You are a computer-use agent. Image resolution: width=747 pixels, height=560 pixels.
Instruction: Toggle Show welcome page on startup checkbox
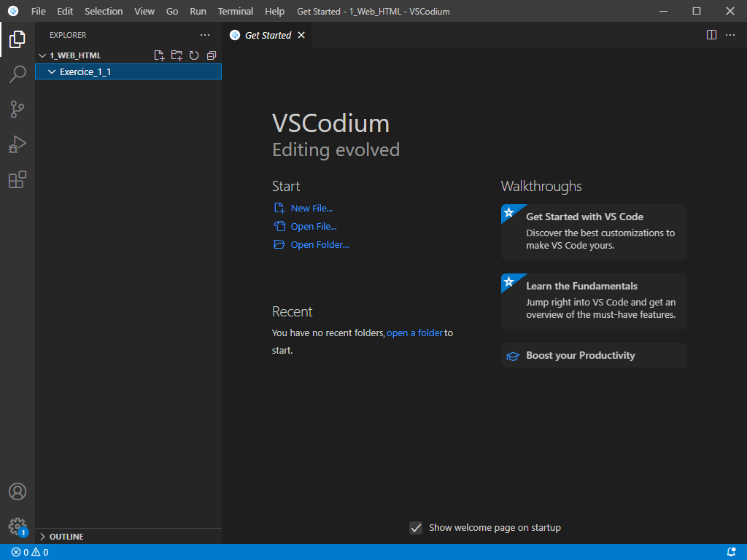(416, 528)
